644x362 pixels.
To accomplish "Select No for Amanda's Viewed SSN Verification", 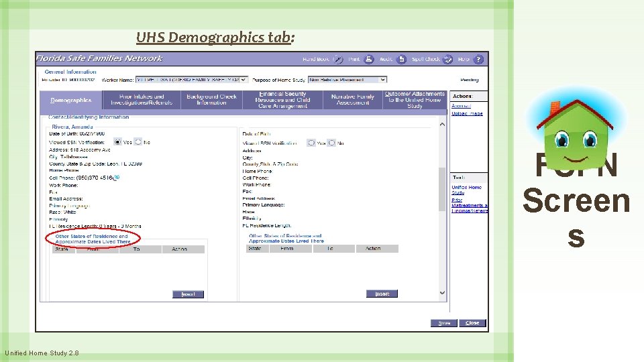I will [x=138, y=142].
